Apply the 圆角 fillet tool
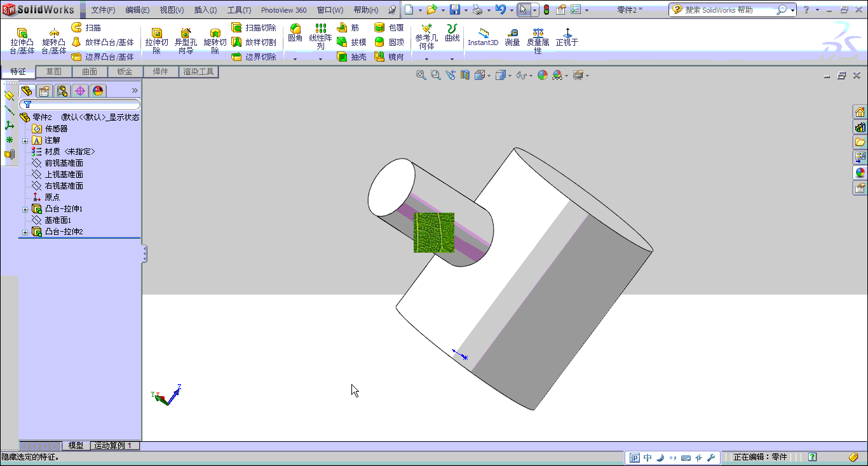This screenshot has width=868, height=466. click(x=295, y=33)
